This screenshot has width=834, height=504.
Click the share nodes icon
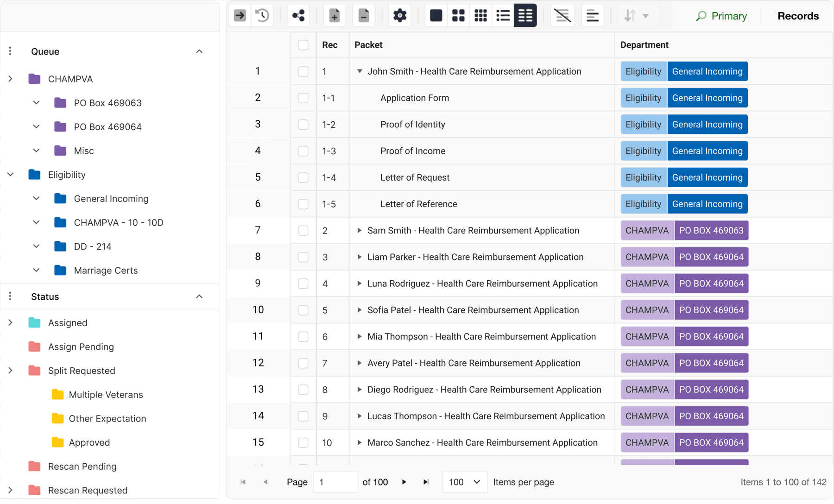click(x=299, y=16)
